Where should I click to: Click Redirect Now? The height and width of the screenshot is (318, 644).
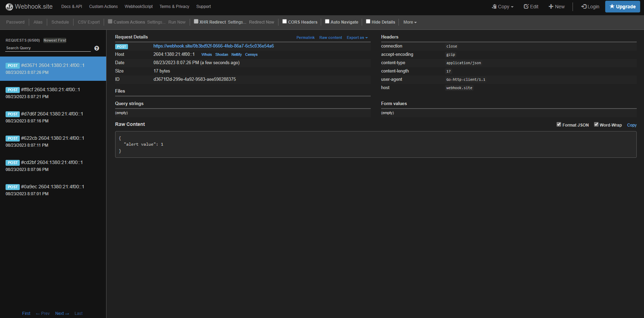pos(261,22)
